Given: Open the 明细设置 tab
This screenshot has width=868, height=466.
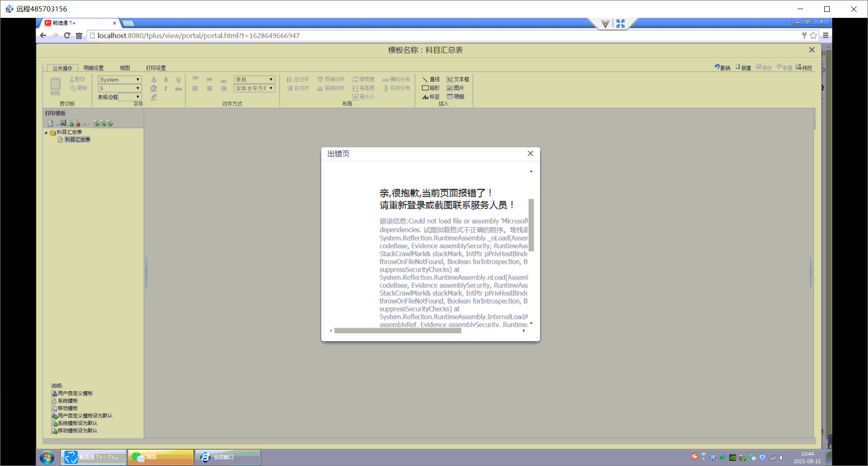Looking at the screenshot, I should [x=94, y=68].
